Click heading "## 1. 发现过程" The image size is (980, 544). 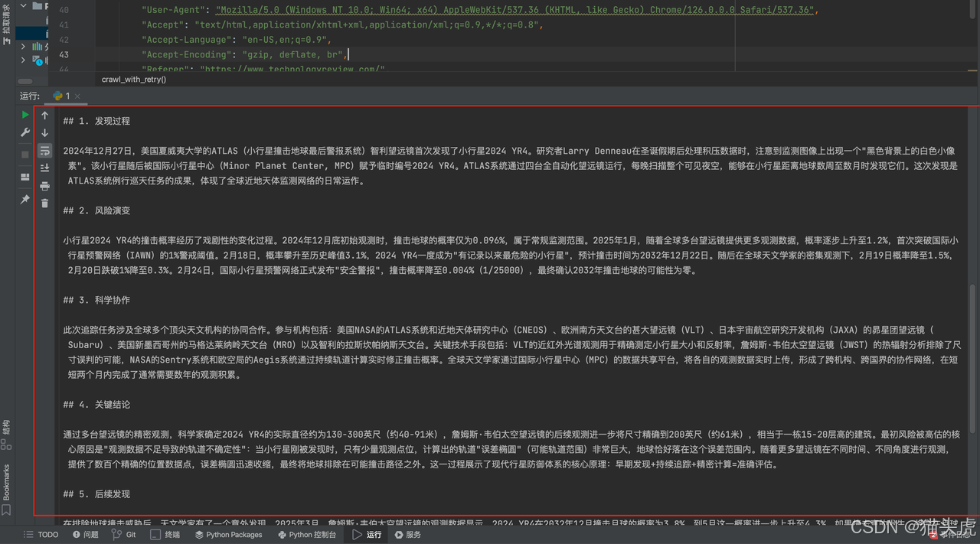pyautogui.click(x=96, y=121)
